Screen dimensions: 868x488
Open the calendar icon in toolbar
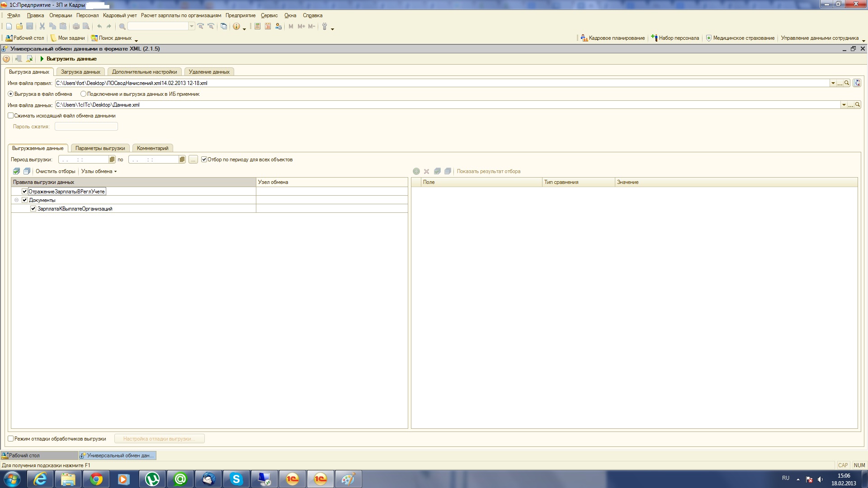click(x=268, y=26)
